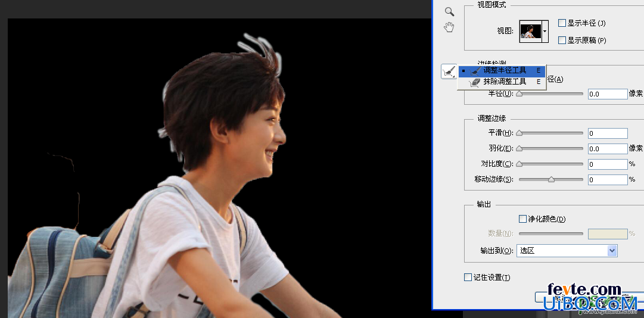Select the Zoom magnifier tool
Image resolution: width=644 pixels, height=318 pixels.
coord(449,11)
